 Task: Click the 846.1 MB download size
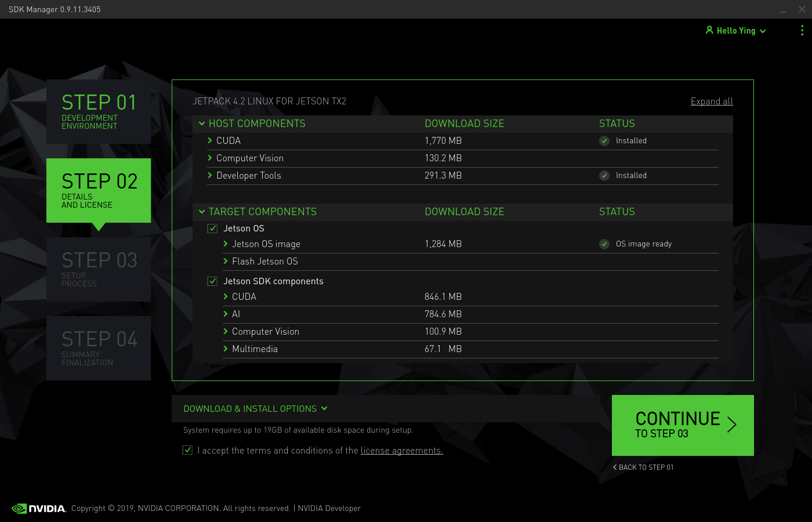(x=443, y=297)
